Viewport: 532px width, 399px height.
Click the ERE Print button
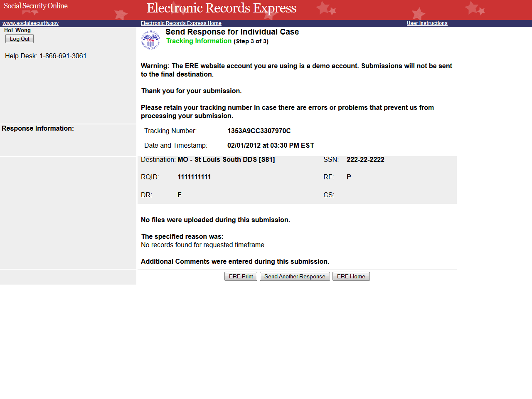pos(241,276)
